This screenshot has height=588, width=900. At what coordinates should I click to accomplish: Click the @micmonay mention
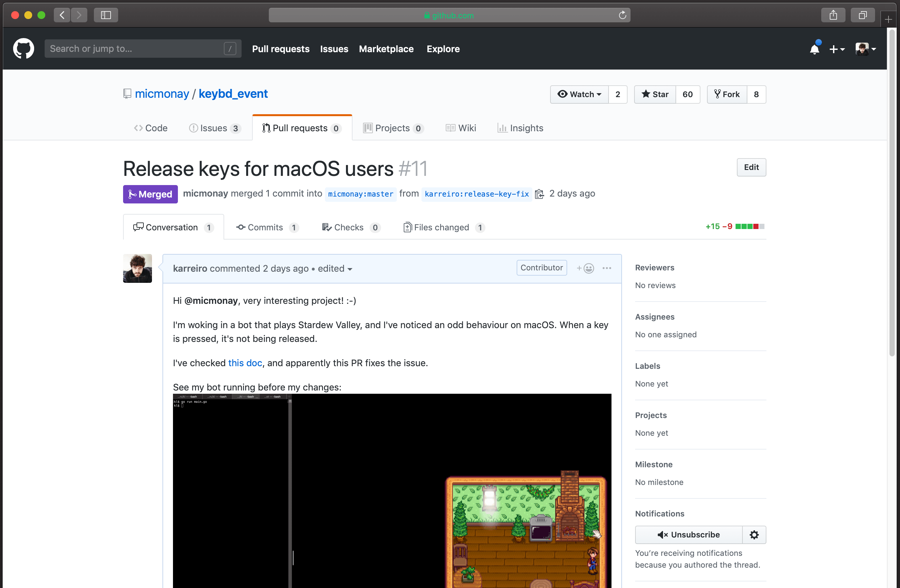(211, 300)
